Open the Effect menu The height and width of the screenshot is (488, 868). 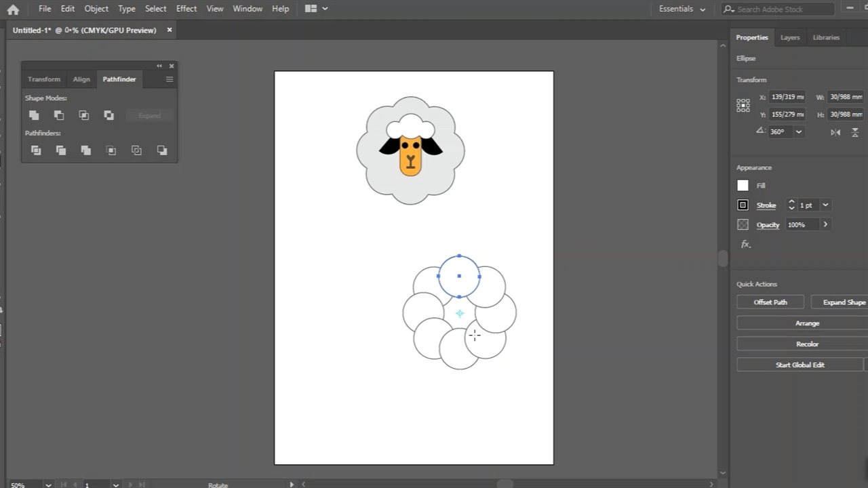pos(186,9)
